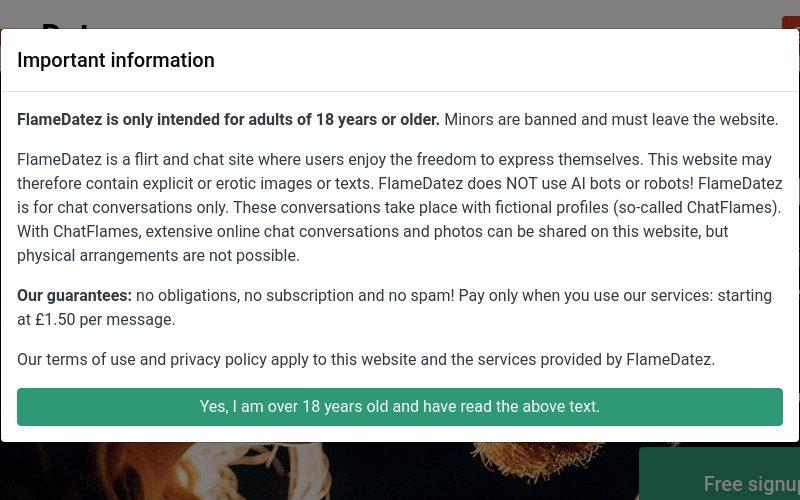800x500 pixels.
Task: Click the 'Minors are banned' sentence
Action: (x=611, y=119)
